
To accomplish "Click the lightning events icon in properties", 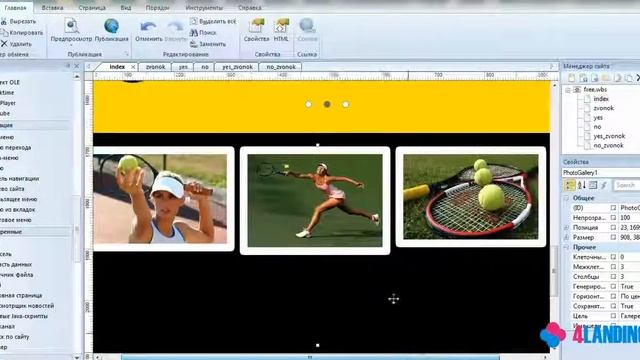I will tap(604, 185).
